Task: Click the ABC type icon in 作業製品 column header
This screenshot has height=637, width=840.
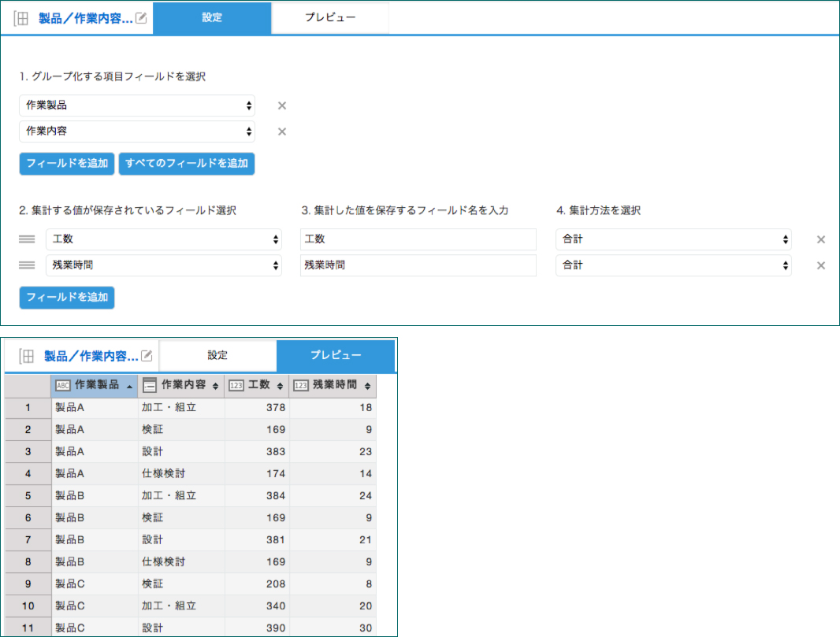Action: point(63,385)
